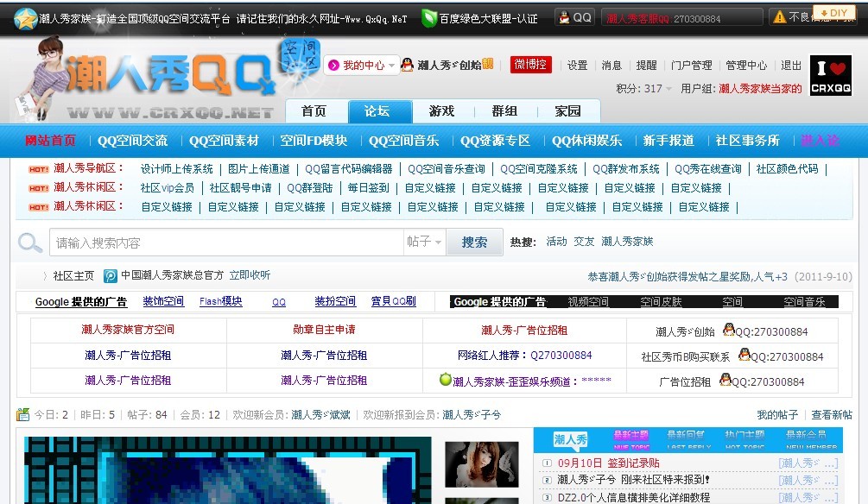Click the 搜索 search button
The height and width of the screenshot is (504, 868).
(x=474, y=242)
